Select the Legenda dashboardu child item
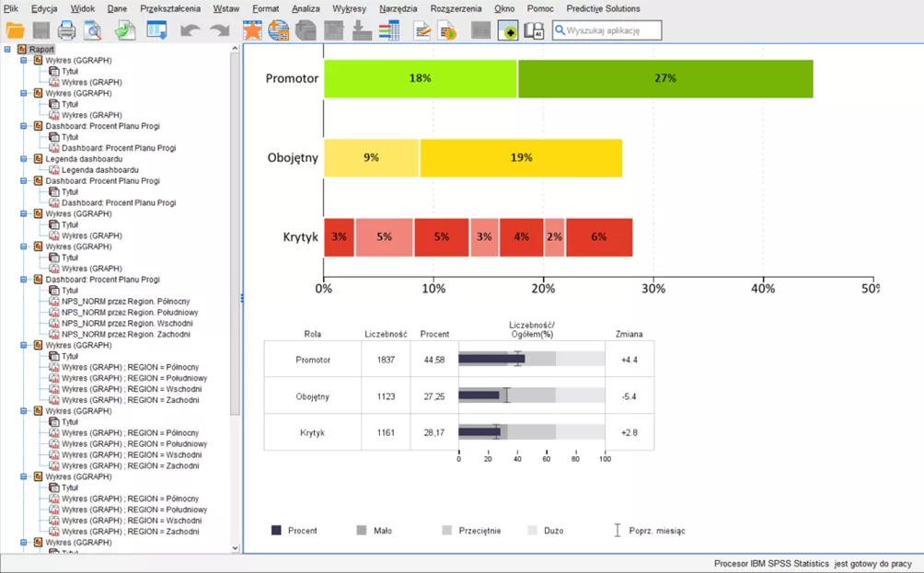This screenshot has height=573, width=924. (x=99, y=170)
